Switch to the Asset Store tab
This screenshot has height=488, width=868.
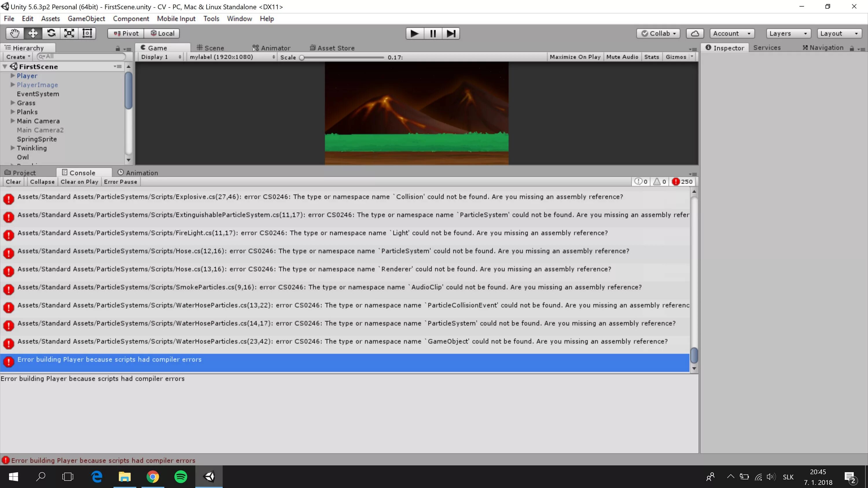[332, 48]
